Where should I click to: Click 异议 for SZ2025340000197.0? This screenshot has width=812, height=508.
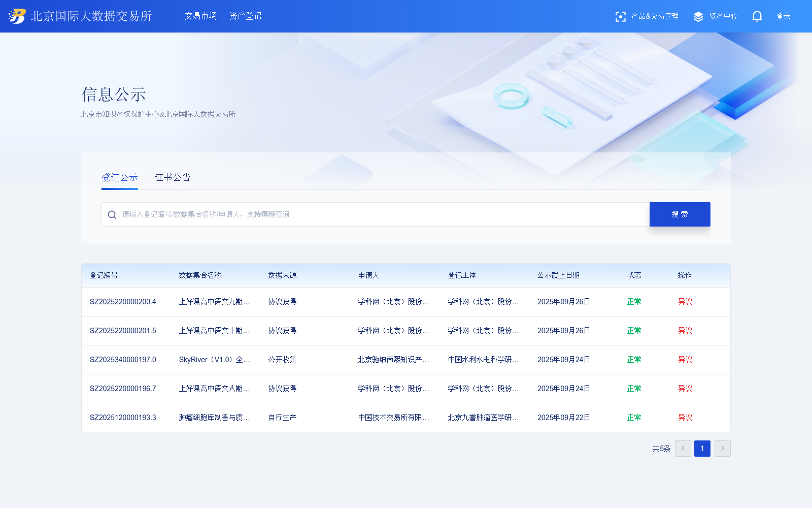click(685, 360)
